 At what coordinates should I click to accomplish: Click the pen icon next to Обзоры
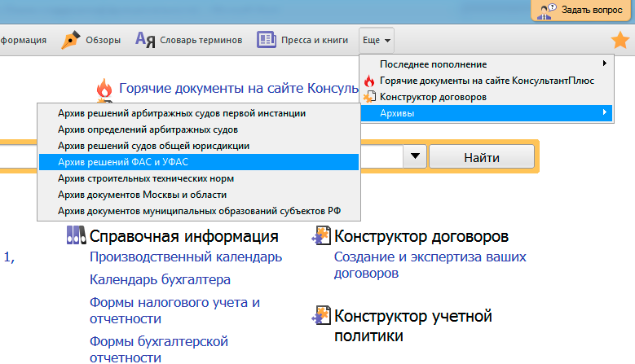(70, 40)
